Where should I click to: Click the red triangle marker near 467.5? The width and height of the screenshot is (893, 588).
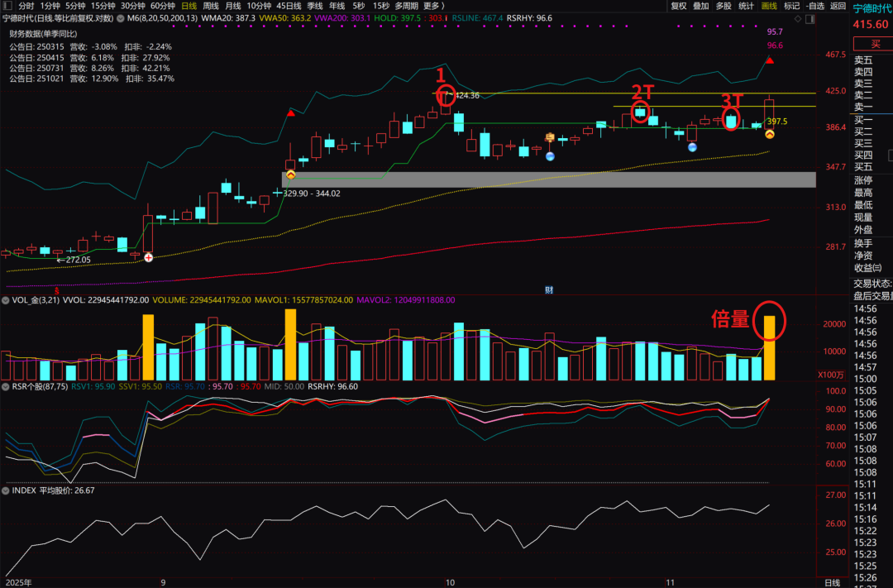(770, 60)
